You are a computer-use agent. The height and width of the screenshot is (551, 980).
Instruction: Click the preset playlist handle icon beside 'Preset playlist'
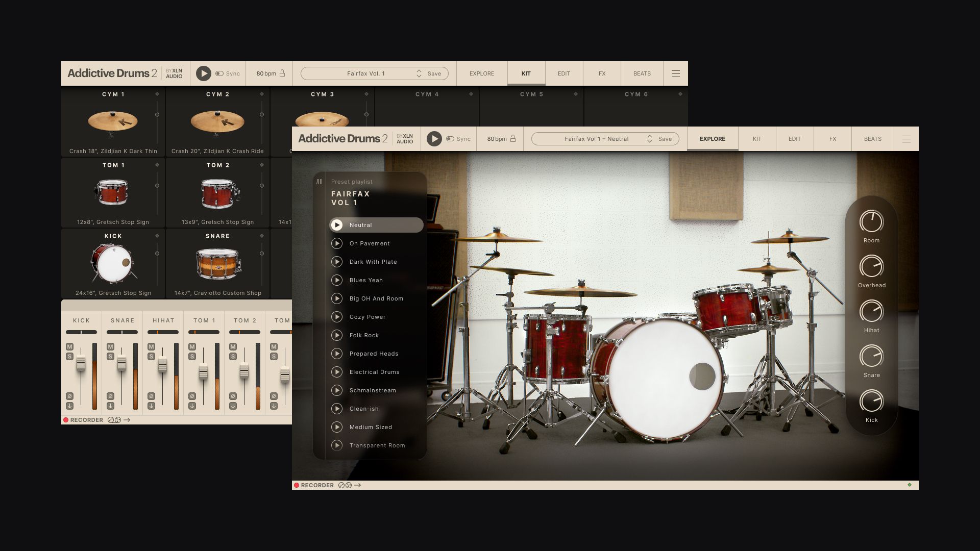tap(320, 182)
